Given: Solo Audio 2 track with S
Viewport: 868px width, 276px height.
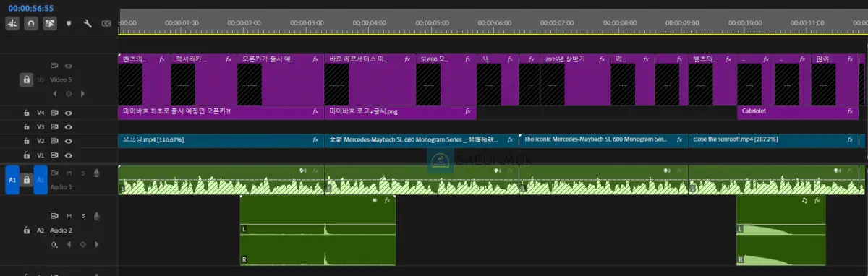Looking at the screenshot, I should coord(82,216).
